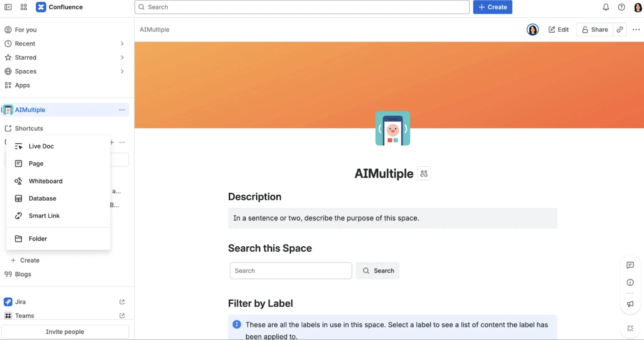The image size is (644, 340).
Task: Open the page more actions ellipsis
Action: tap(636, 30)
